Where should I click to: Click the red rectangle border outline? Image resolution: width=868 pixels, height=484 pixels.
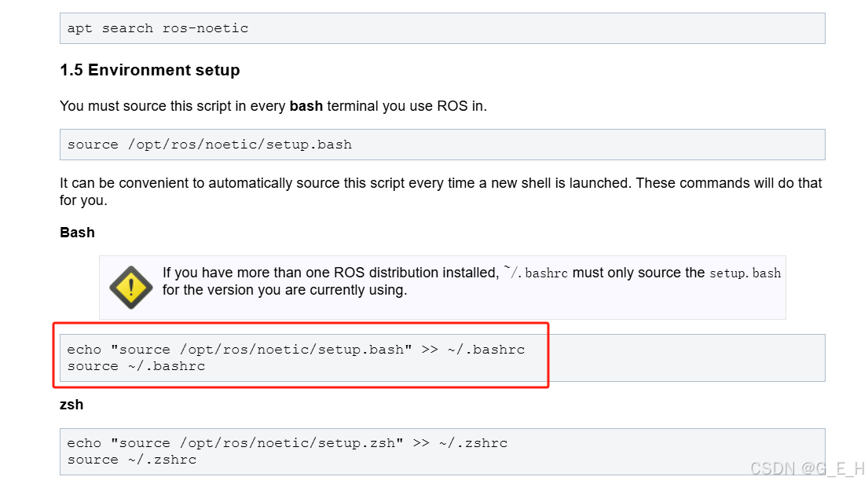(301, 323)
